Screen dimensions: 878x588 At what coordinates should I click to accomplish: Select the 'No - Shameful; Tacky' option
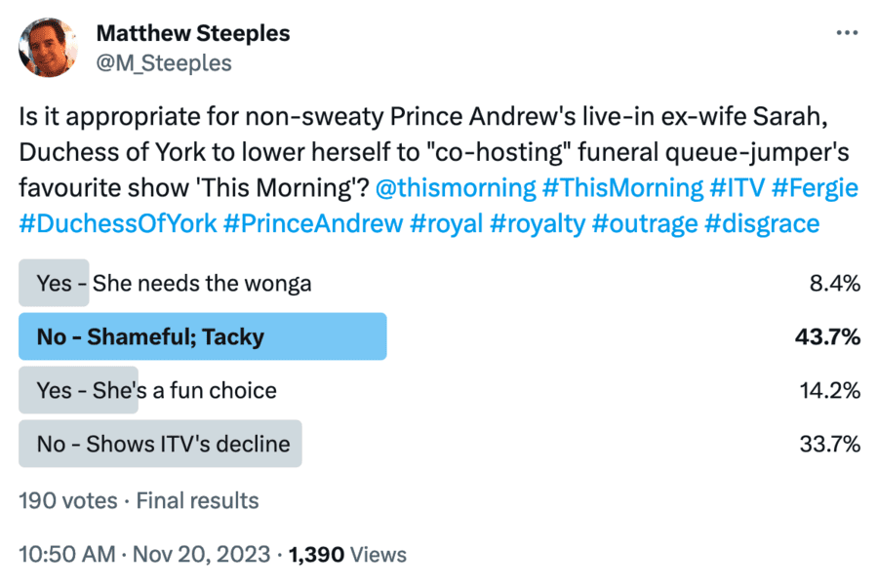(195, 336)
